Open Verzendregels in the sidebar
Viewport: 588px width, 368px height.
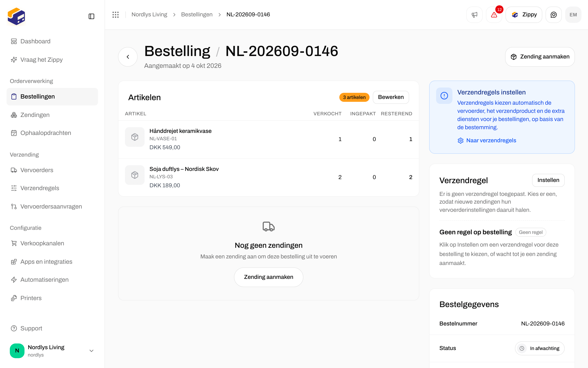click(52, 188)
